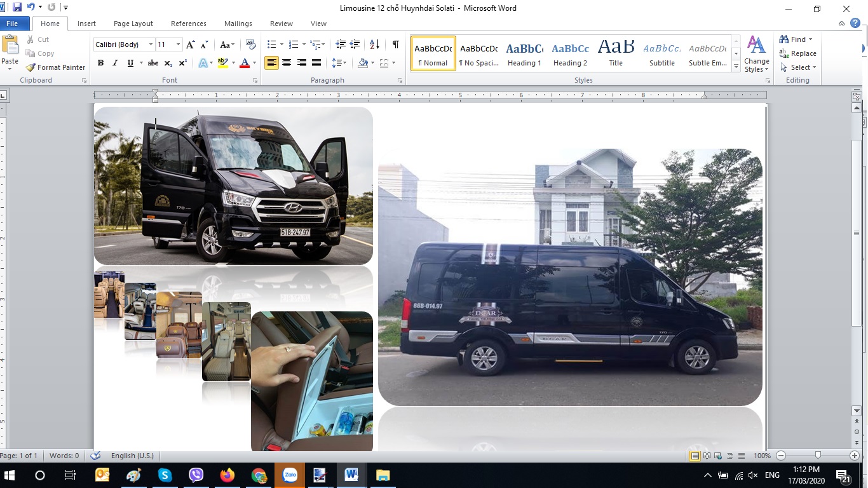Insert a bulleted list
The height and width of the screenshot is (488, 868).
[271, 44]
